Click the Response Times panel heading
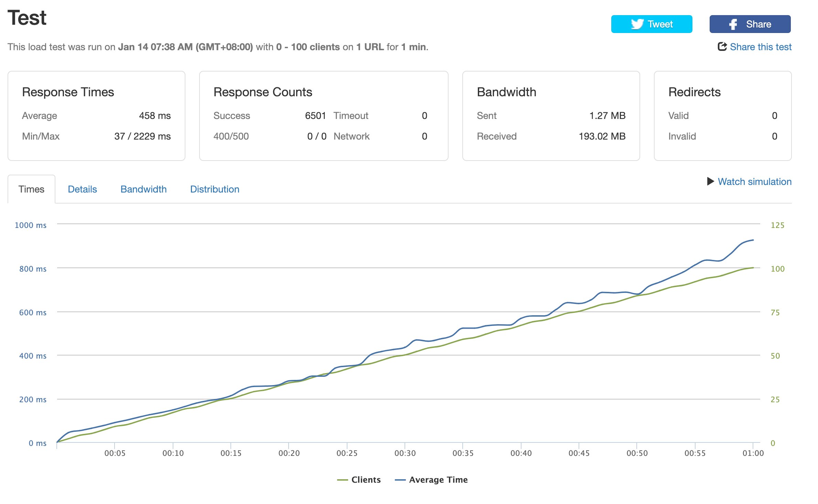The image size is (818, 504). 68,92
